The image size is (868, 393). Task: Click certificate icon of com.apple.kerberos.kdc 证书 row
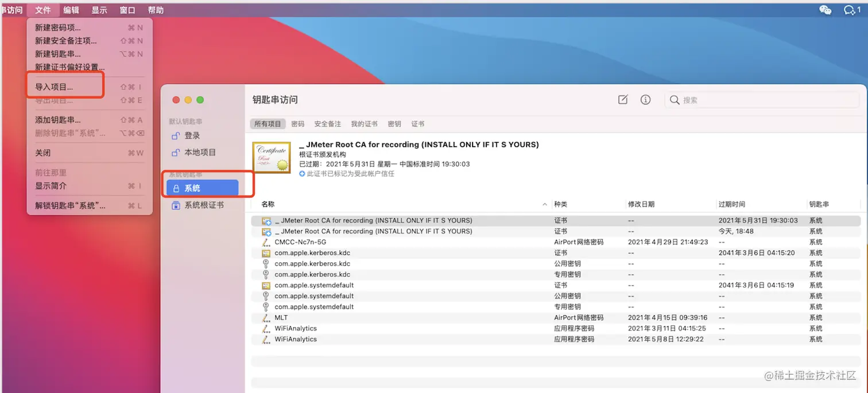pos(266,253)
